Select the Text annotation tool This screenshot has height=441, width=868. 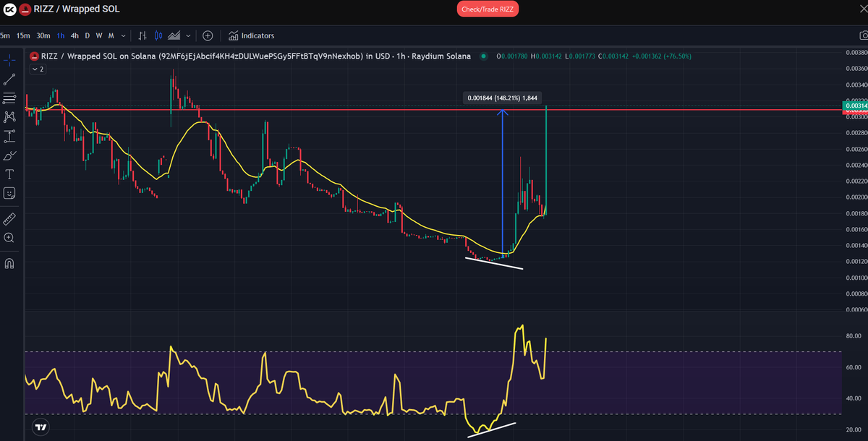(9, 174)
